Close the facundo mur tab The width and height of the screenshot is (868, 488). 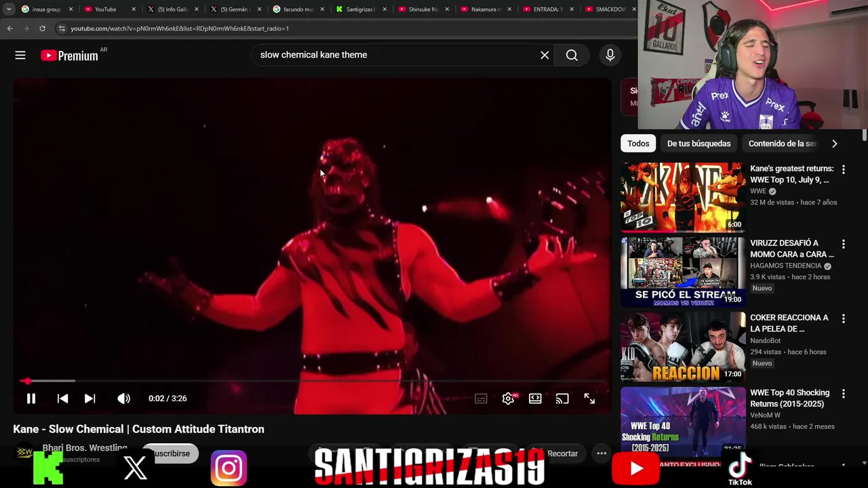click(321, 9)
